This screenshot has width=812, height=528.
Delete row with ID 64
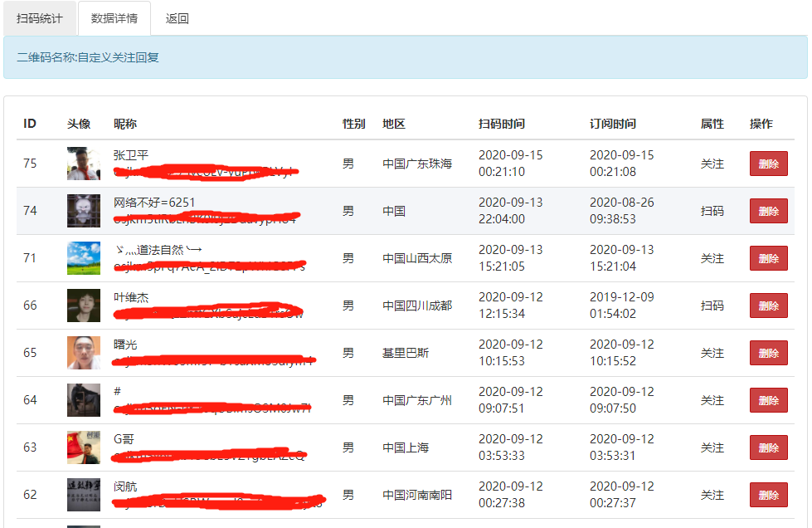769,400
